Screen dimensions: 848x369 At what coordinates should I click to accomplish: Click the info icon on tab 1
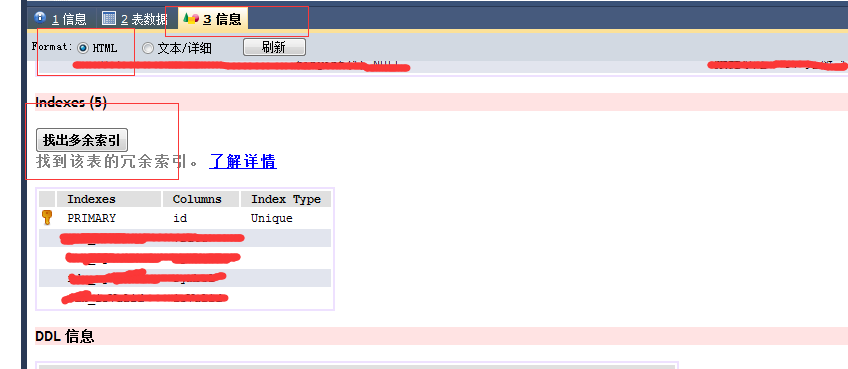[39, 17]
